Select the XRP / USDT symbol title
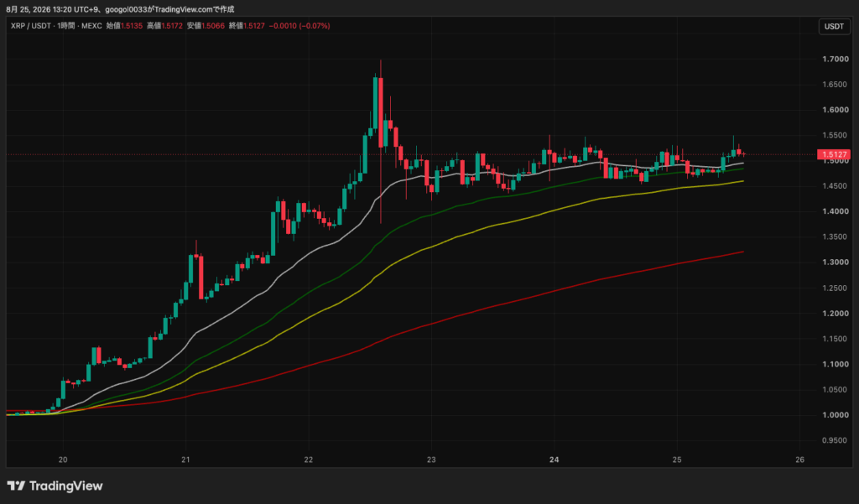The image size is (859, 504). coord(31,26)
